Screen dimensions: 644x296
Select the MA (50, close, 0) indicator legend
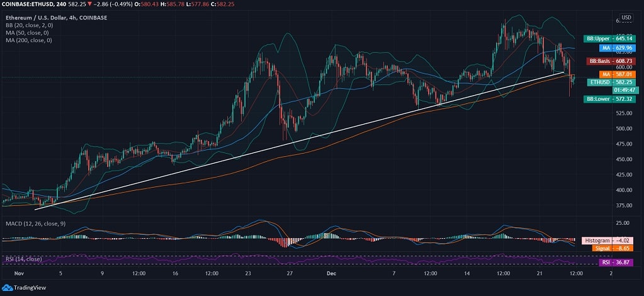pos(28,33)
